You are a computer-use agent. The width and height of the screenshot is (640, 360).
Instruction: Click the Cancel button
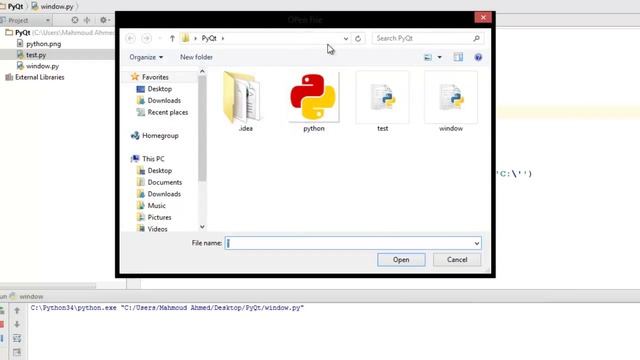457,260
